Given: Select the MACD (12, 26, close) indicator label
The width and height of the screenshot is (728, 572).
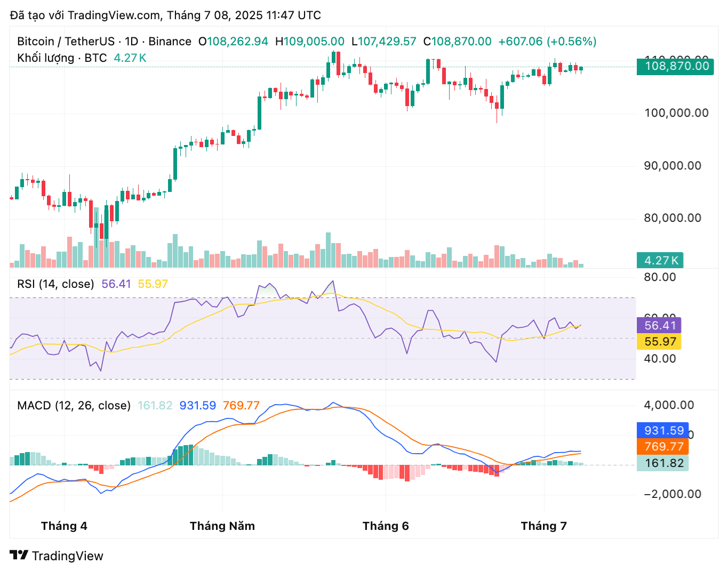Looking at the screenshot, I should (74, 406).
